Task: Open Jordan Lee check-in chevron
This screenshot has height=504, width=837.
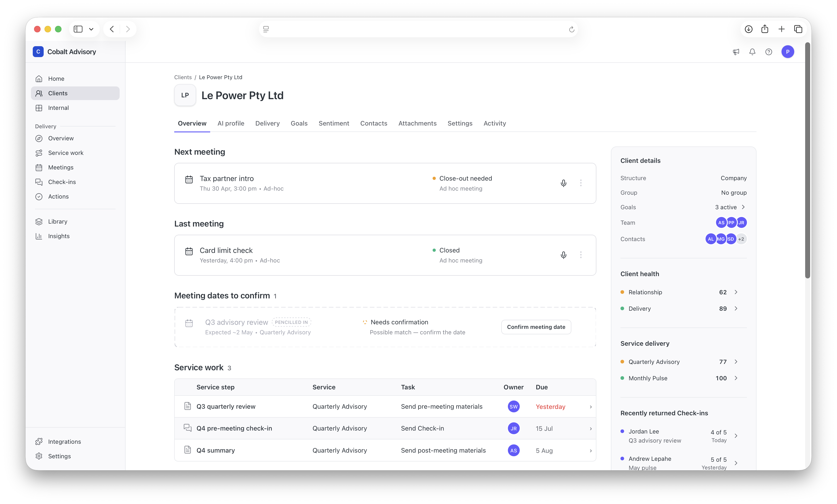Action: [736, 436]
